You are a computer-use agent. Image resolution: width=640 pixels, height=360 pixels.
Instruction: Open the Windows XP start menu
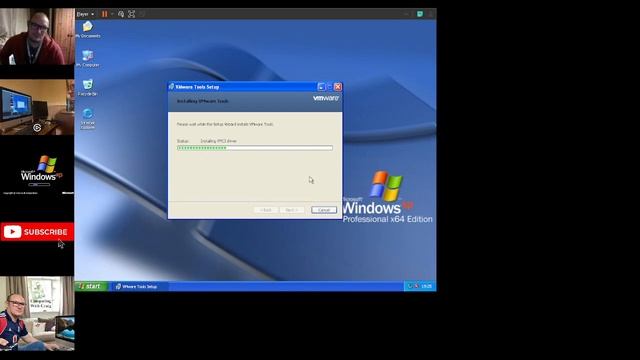(x=91, y=286)
